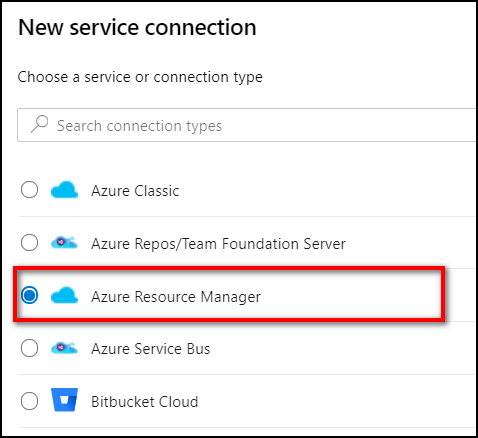Click the Azure Service Bus icon

coord(64,348)
